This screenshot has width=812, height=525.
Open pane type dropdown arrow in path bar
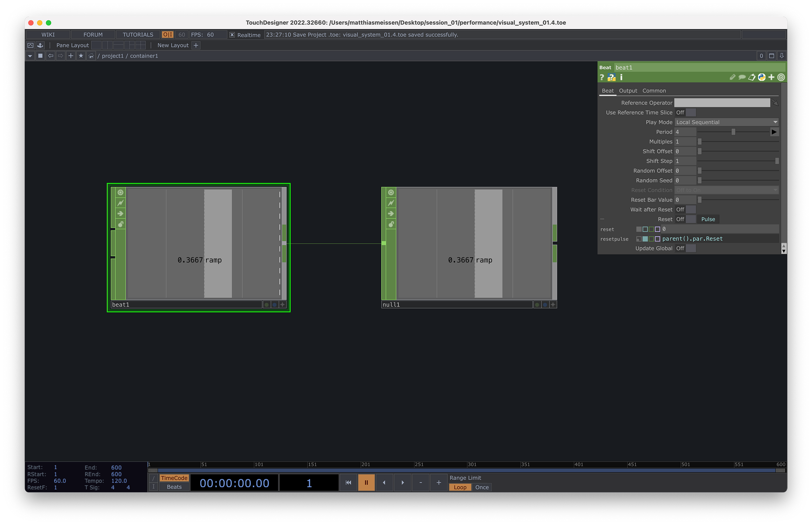30,56
